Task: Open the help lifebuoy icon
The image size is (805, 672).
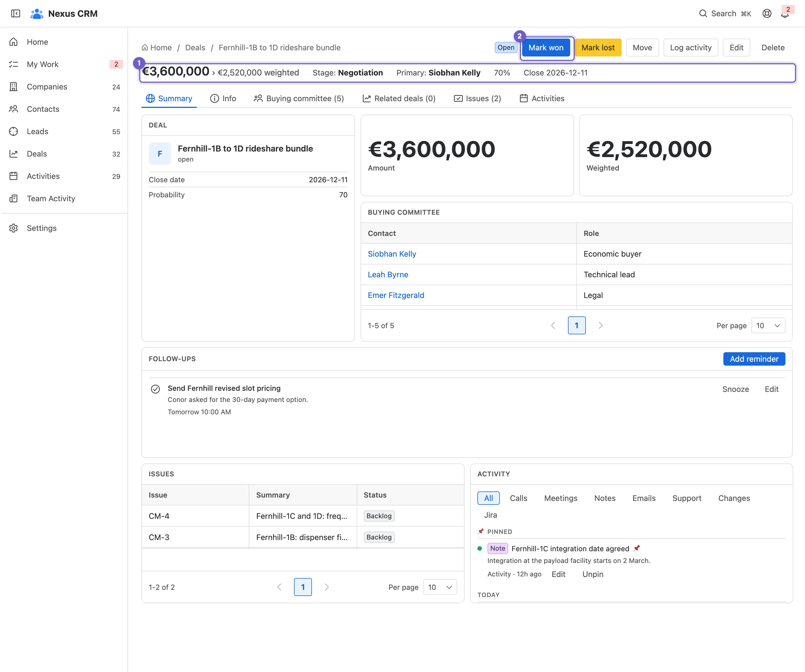Action: 767,13
